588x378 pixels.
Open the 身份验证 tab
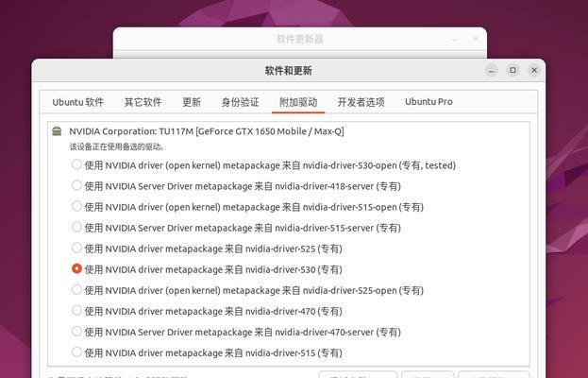[240, 102]
